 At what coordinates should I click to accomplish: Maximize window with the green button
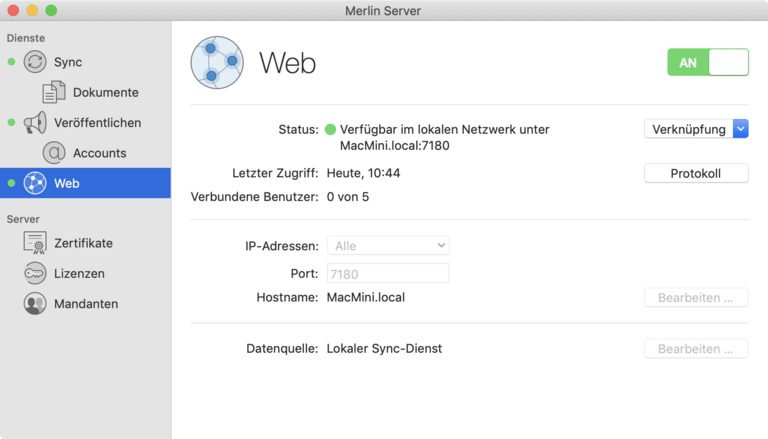tap(51, 10)
